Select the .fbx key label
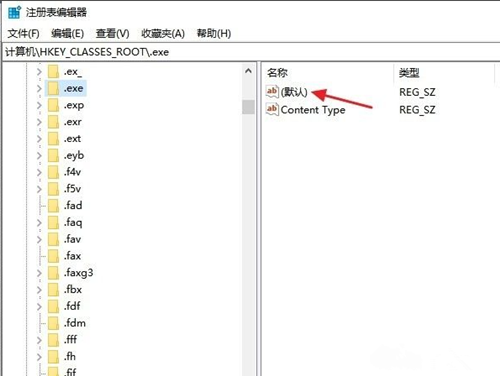The height and width of the screenshot is (376, 500). [73, 290]
